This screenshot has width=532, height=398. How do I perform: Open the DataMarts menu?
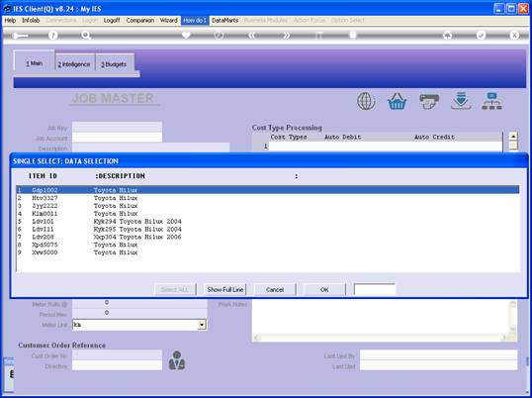224,21
